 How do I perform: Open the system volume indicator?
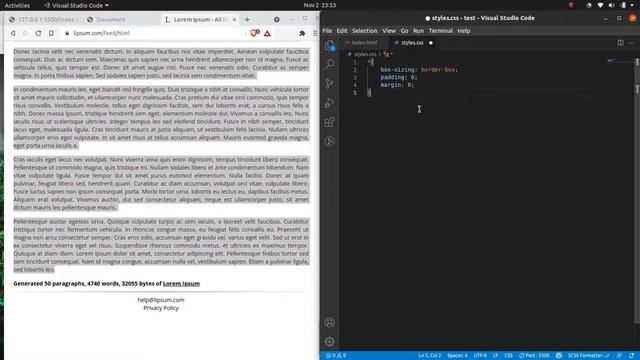point(611,5)
